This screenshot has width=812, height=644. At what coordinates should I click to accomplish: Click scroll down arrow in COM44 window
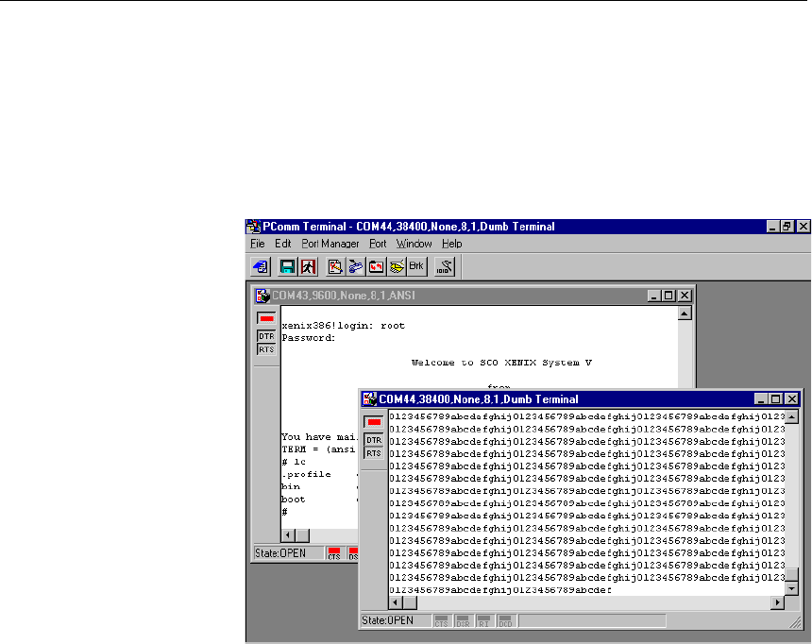792,588
